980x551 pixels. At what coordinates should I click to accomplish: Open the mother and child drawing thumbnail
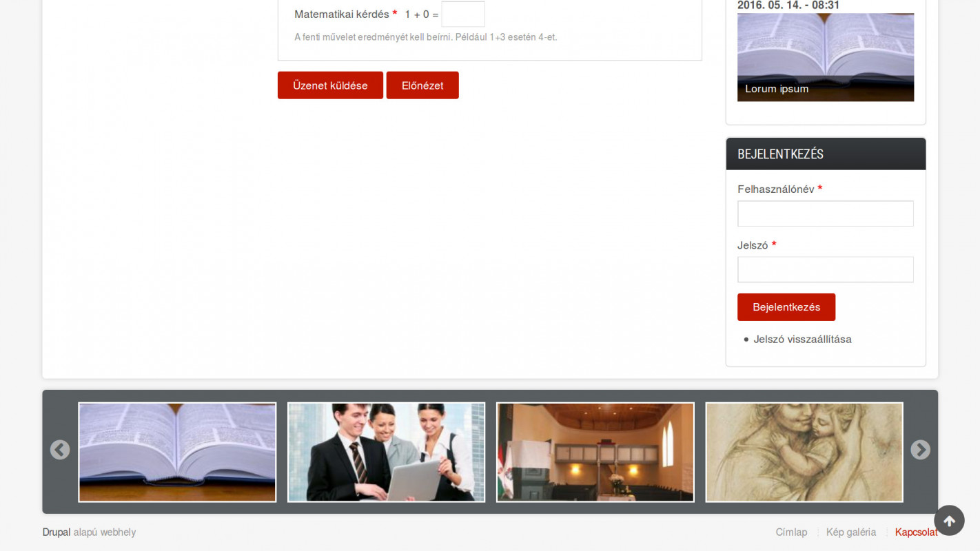[x=804, y=452]
